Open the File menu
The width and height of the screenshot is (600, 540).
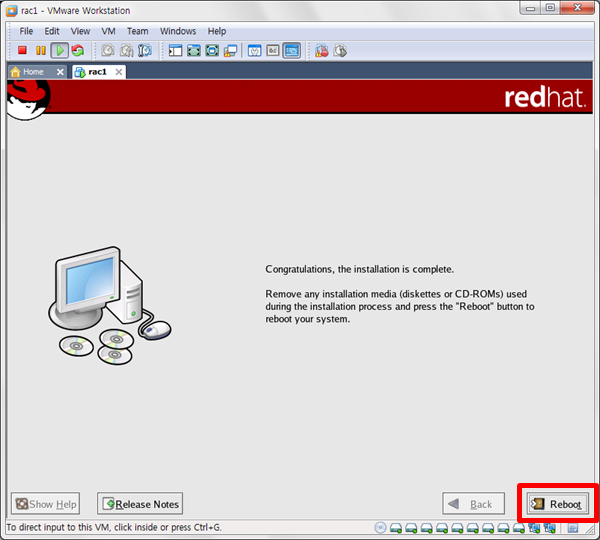click(x=26, y=31)
